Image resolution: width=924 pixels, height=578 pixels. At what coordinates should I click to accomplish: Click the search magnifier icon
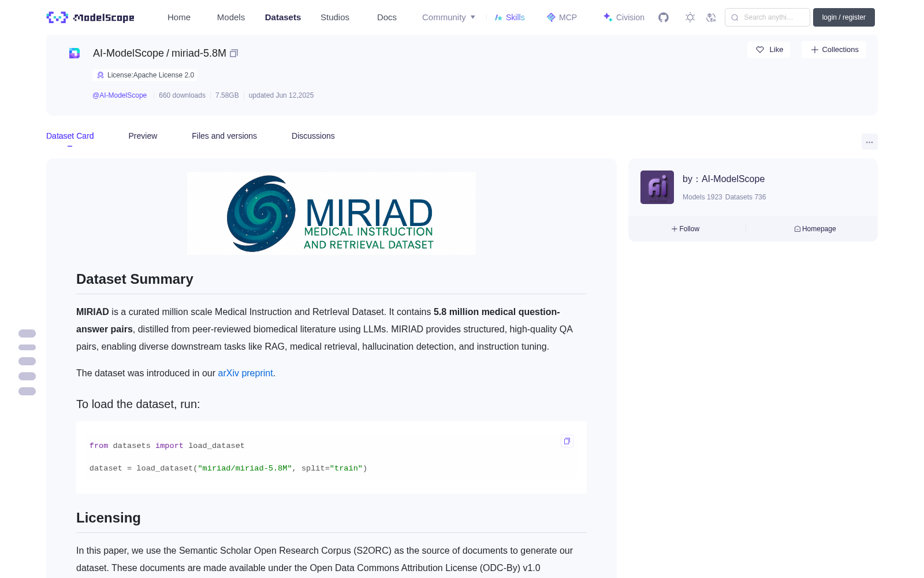click(735, 17)
